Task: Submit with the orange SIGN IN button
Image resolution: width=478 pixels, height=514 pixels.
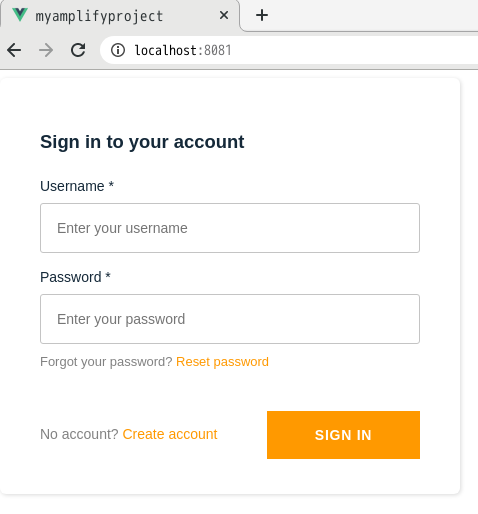Action: click(x=343, y=435)
